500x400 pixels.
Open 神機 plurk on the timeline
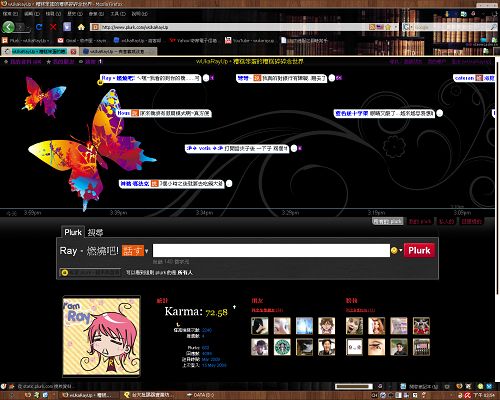171,184
